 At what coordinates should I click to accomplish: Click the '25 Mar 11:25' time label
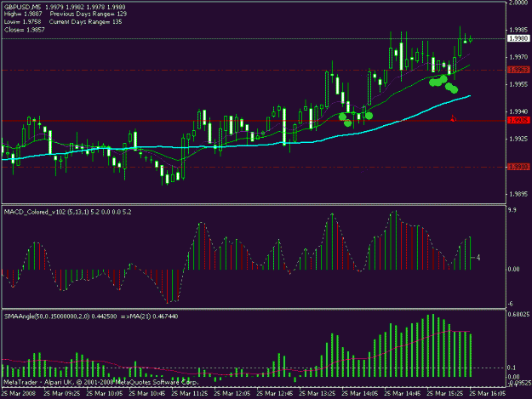(189, 394)
